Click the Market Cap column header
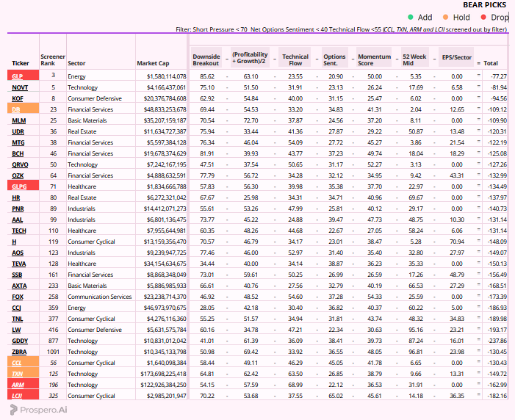 click(153, 63)
